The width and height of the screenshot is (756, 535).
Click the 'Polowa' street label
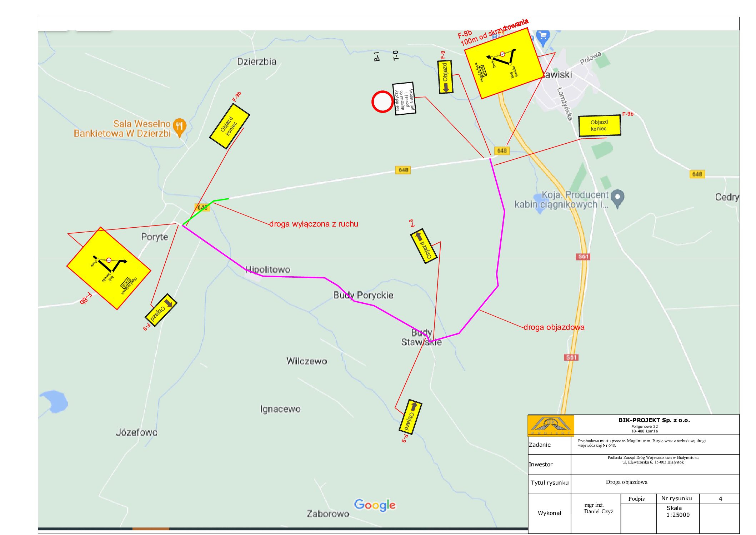click(x=591, y=58)
